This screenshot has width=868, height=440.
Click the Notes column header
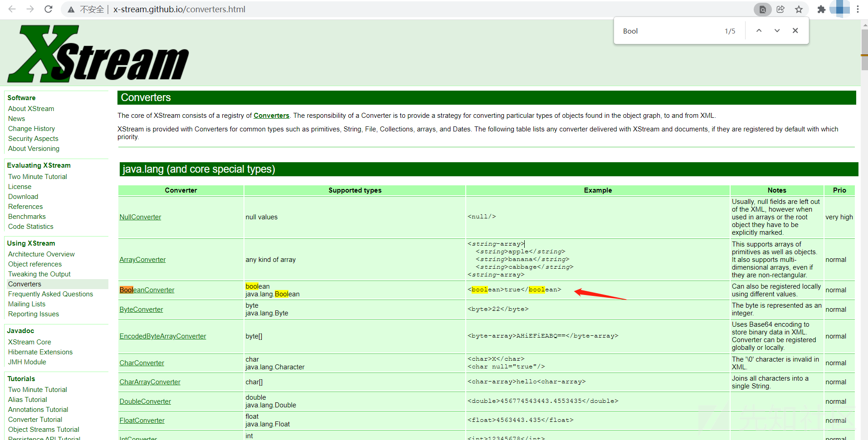tap(777, 190)
